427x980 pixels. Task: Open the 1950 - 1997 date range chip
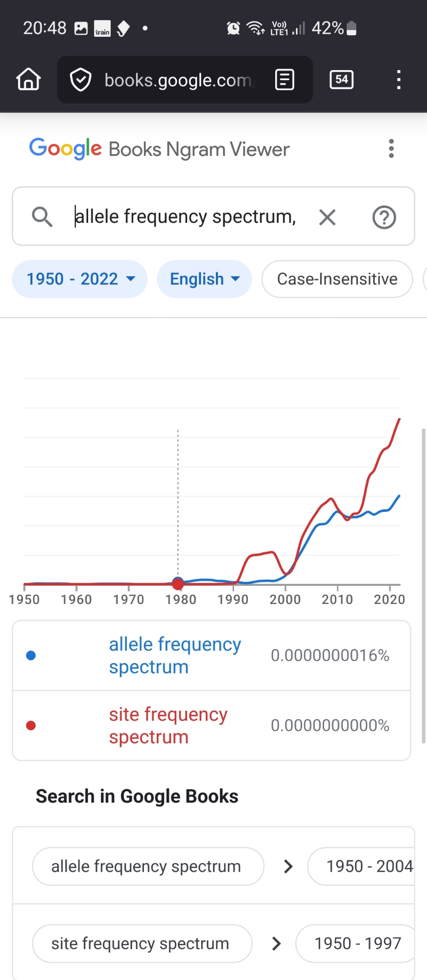click(357, 943)
